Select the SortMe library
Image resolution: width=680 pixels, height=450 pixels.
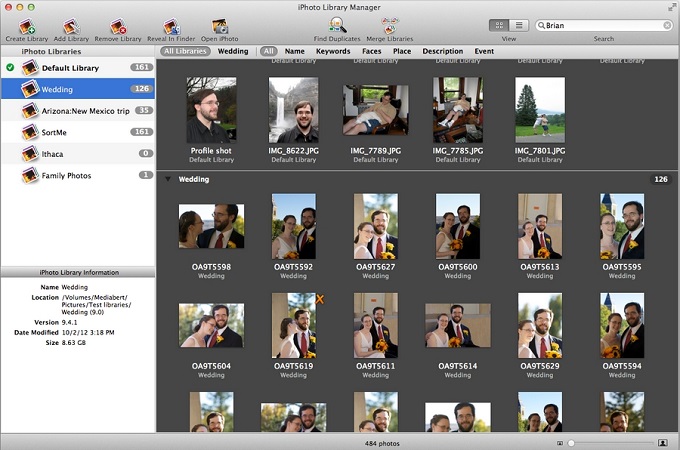coord(78,132)
